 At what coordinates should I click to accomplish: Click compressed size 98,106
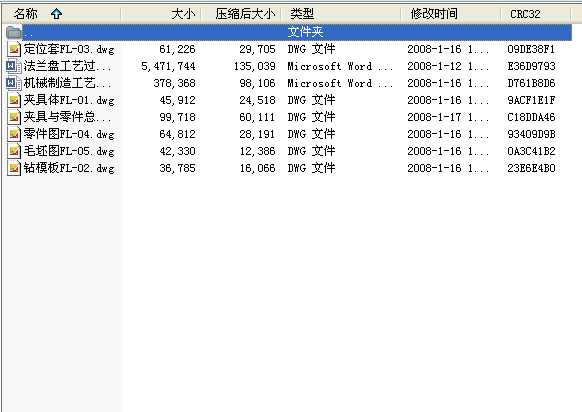click(x=257, y=83)
